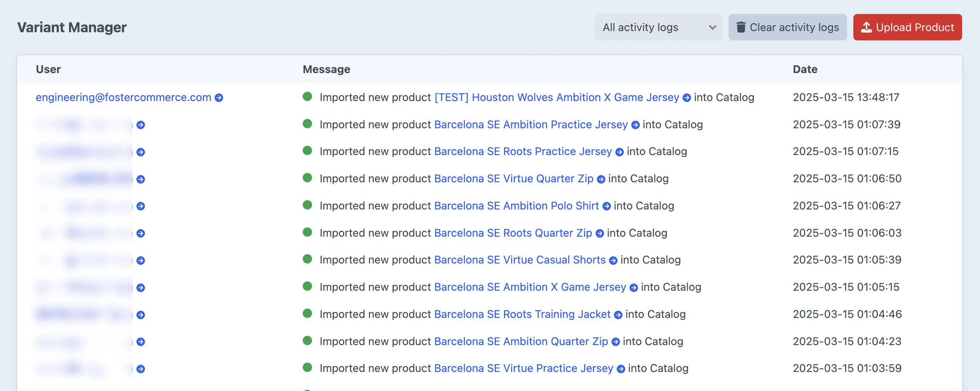Follow the Barcelona SE Roots Quarter Zip link
This screenshot has width=980, height=391.
tap(513, 233)
